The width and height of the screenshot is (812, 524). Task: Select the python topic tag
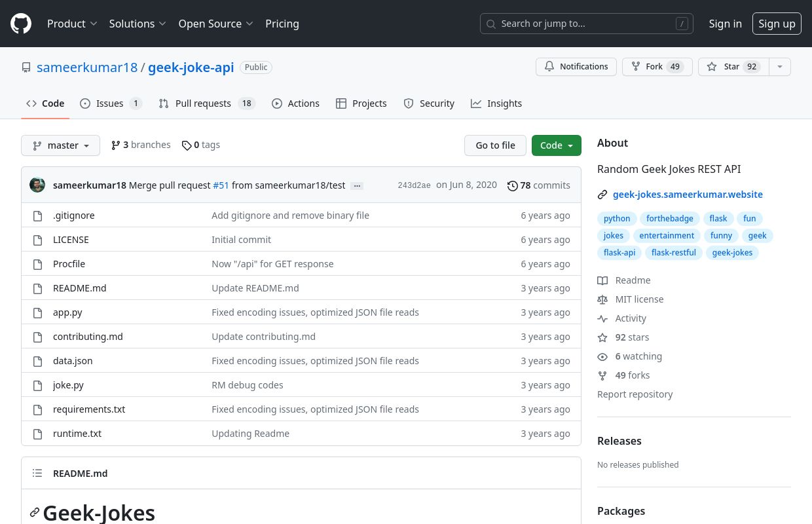coord(617,219)
